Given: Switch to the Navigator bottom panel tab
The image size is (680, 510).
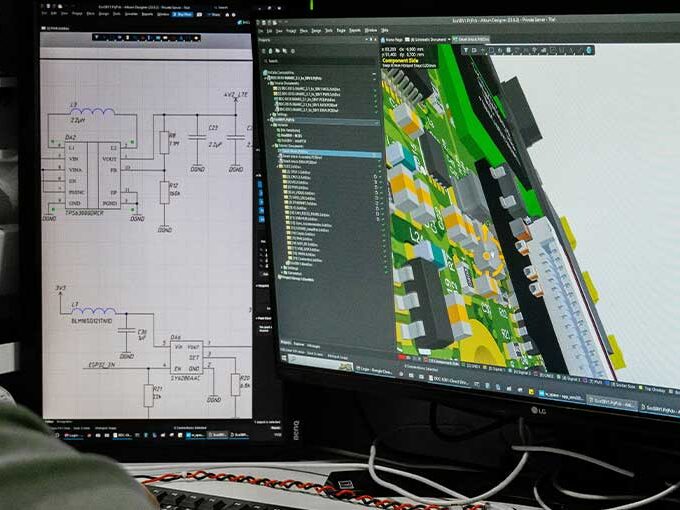Looking at the screenshot, I should click(299, 344).
